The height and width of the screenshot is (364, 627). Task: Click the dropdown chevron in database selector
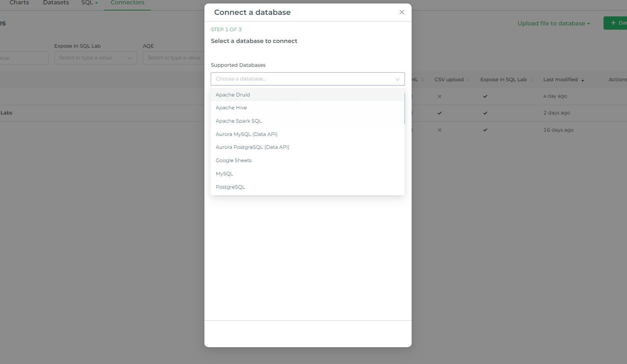click(398, 79)
